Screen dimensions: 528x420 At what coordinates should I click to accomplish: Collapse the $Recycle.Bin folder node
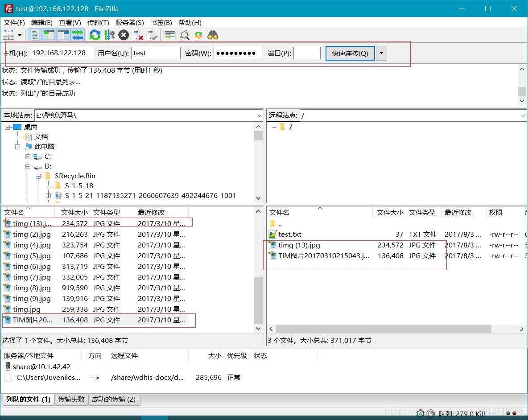(x=38, y=176)
